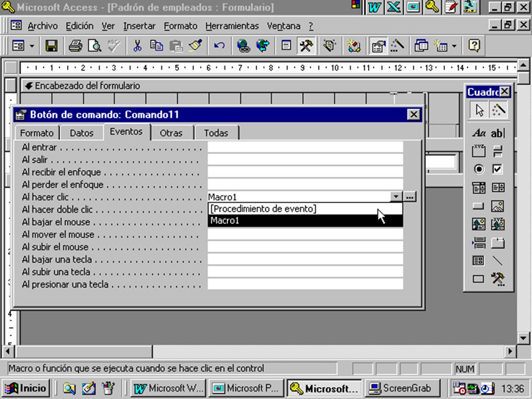Image resolution: width=532 pixels, height=399 pixels.
Task: Choose the Image tool in toolbox
Action: 498,206
